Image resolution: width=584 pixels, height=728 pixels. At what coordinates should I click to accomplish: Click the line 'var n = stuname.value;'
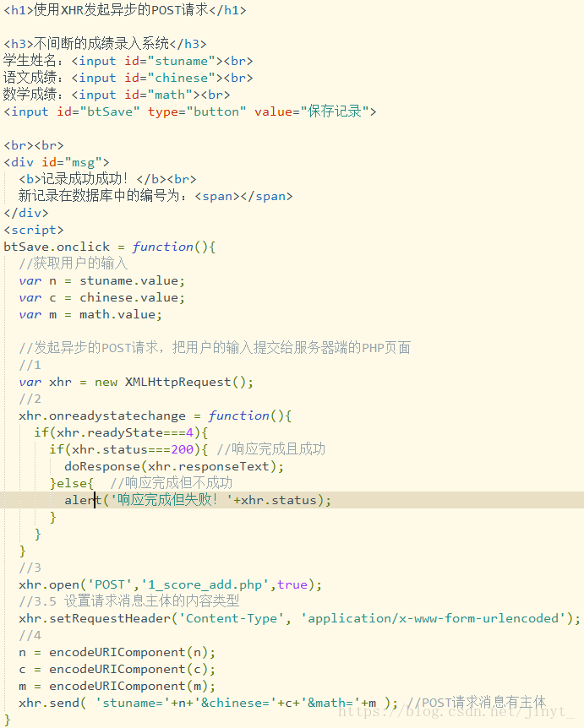101,280
